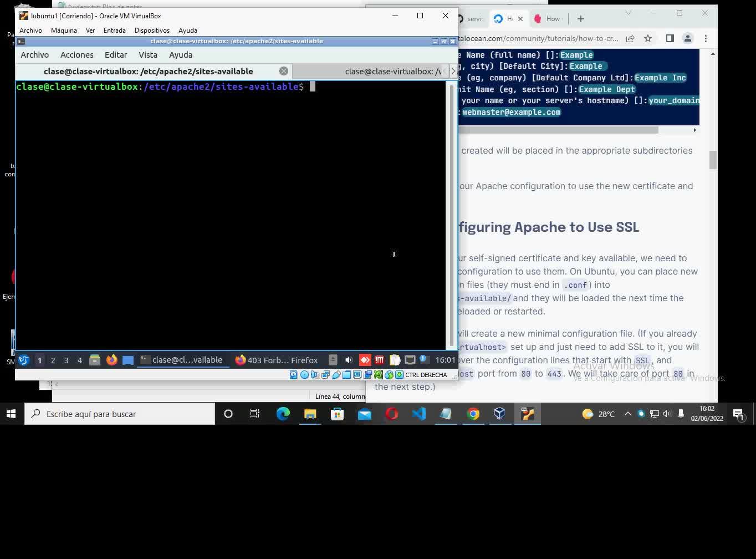Open Mail app from Windows taskbar
Viewport: 756px width, 559px height.
(x=364, y=414)
